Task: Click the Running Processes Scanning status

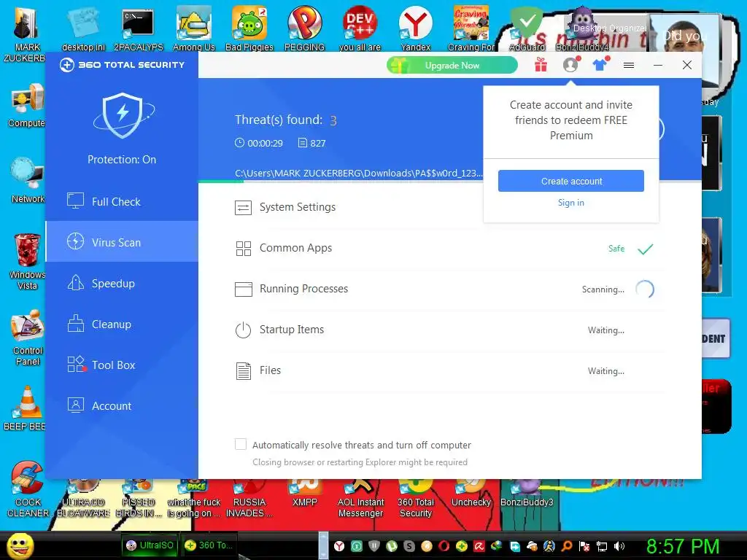Action: tap(603, 289)
